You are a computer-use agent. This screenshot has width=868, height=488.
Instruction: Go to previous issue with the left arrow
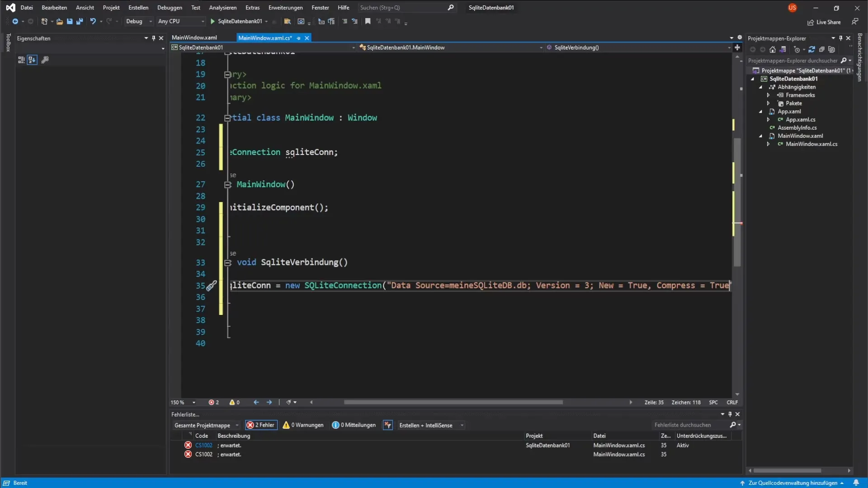coord(256,402)
